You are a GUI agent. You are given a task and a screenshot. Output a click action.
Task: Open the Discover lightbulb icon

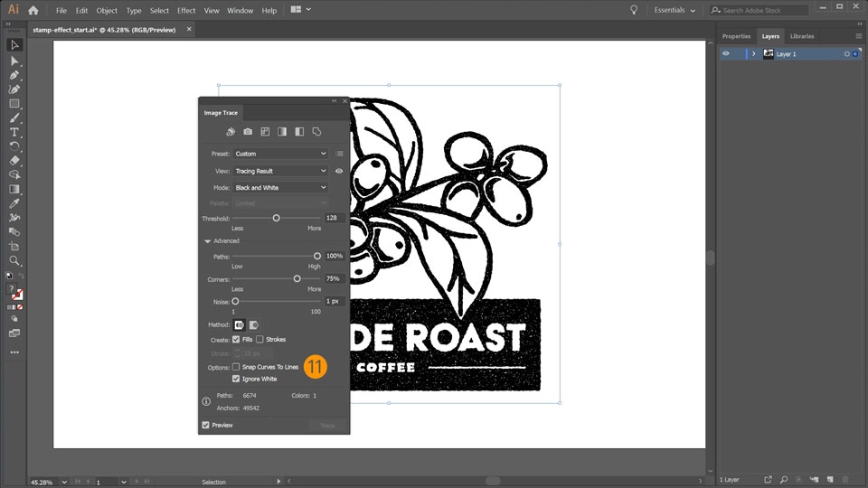(x=634, y=10)
